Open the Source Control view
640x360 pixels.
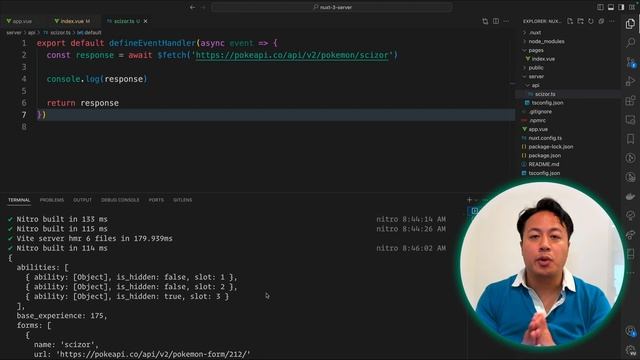(x=630, y=62)
